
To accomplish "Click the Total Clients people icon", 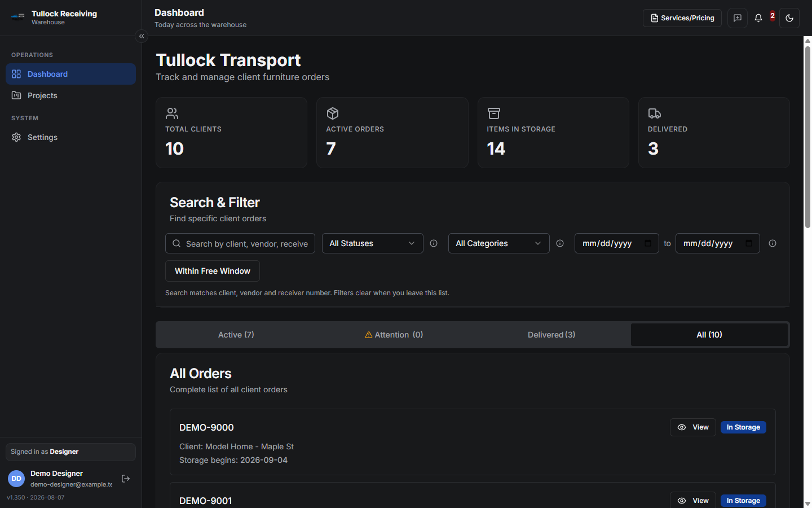I will point(172,113).
